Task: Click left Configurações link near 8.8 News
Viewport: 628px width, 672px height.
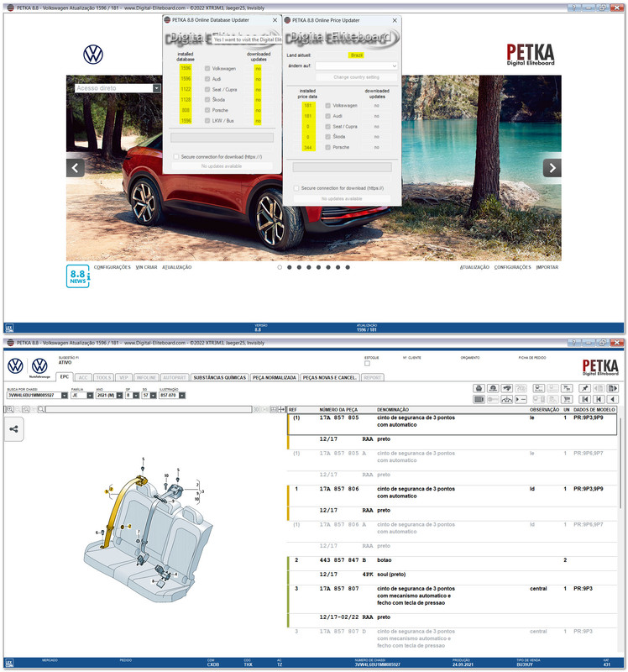Action: 113,267
